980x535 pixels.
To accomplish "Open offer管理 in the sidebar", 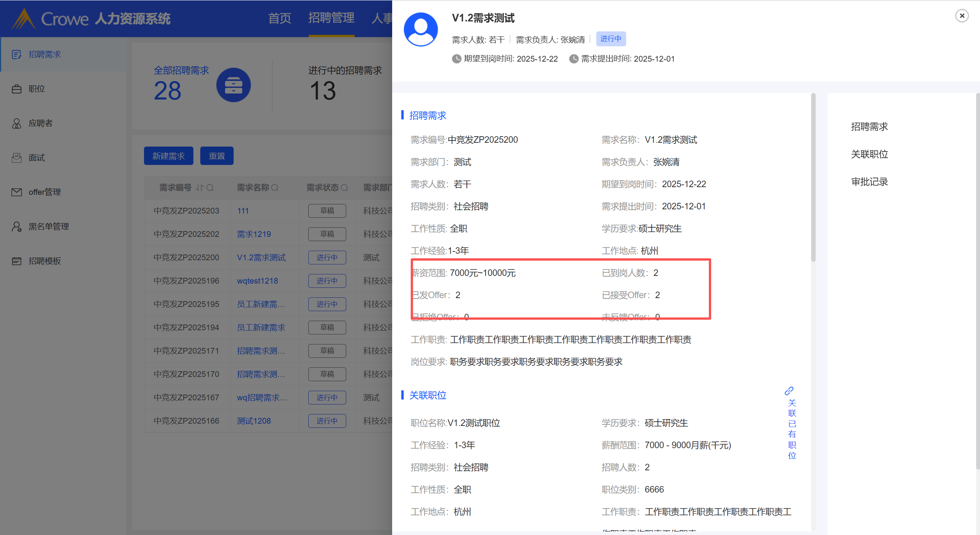I will 44,192.
